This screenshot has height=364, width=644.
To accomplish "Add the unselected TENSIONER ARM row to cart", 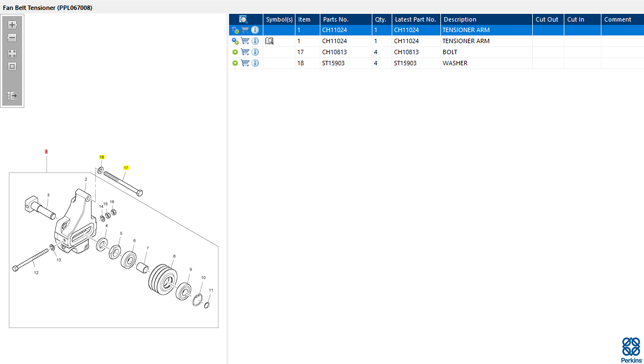I will tap(245, 41).
